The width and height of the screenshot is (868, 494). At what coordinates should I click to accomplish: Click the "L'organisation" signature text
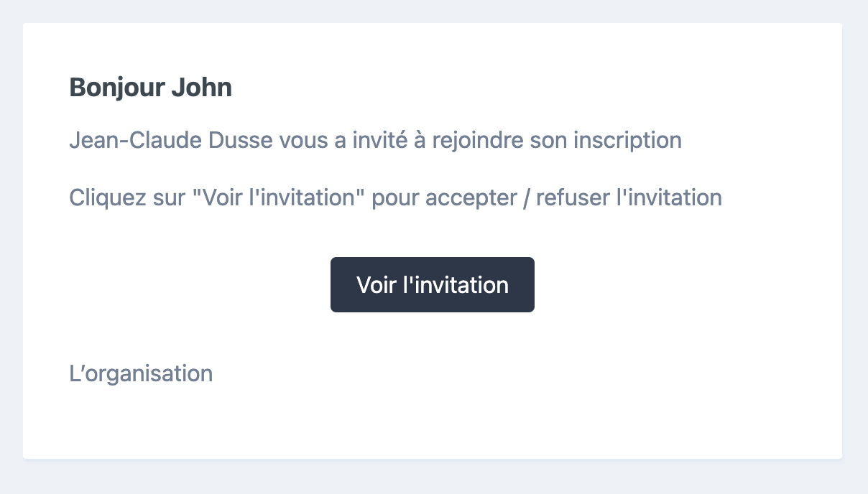click(141, 373)
